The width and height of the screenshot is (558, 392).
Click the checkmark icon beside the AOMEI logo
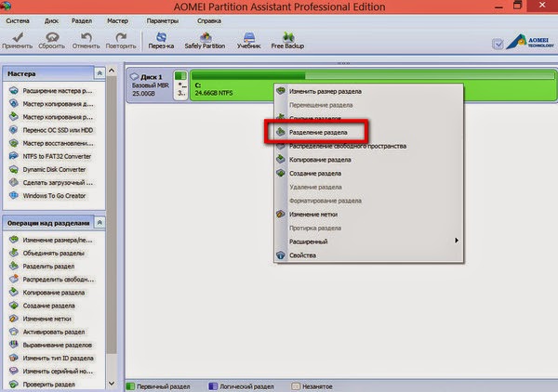pyautogui.click(x=498, y=44)
